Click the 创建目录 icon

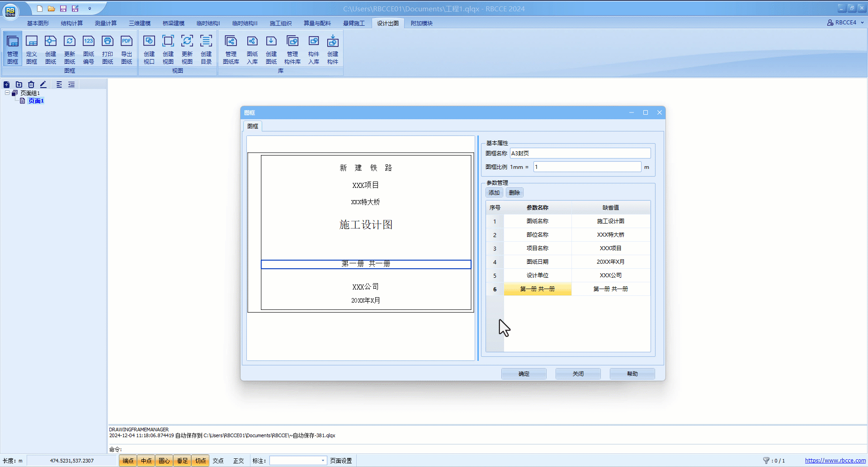click(206, 49)
